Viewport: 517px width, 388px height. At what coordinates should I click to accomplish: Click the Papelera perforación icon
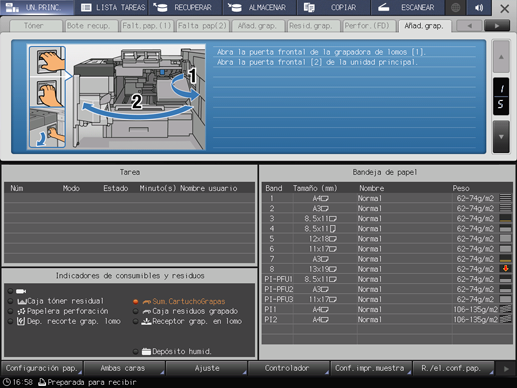tap(21, 311)
